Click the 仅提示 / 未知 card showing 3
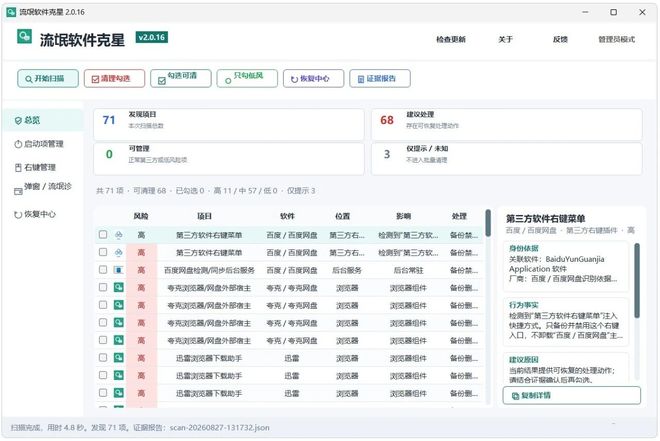 click(x=507, y=159)
